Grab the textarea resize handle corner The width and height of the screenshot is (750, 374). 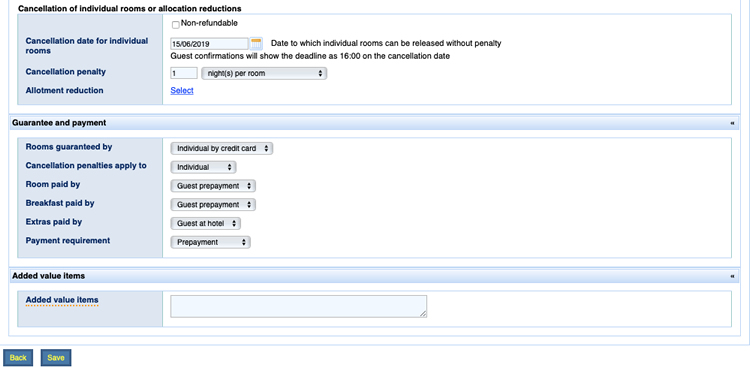(423, 314)
